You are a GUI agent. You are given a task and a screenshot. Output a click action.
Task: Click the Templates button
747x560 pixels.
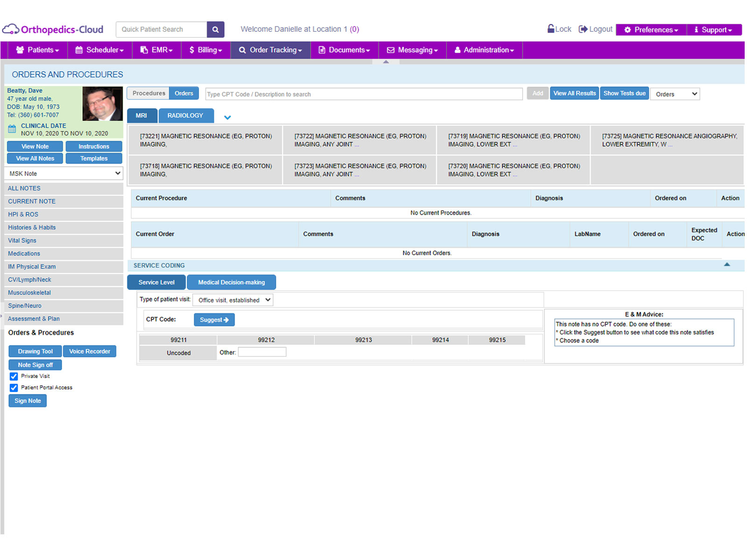pyautogui.click(x=94, y=159)
